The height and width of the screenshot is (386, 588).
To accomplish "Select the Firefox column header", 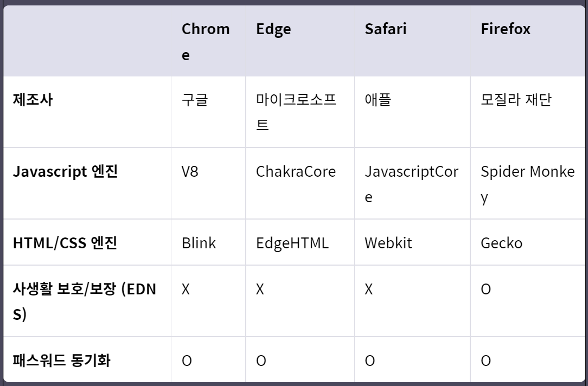I will coord(506,29).
